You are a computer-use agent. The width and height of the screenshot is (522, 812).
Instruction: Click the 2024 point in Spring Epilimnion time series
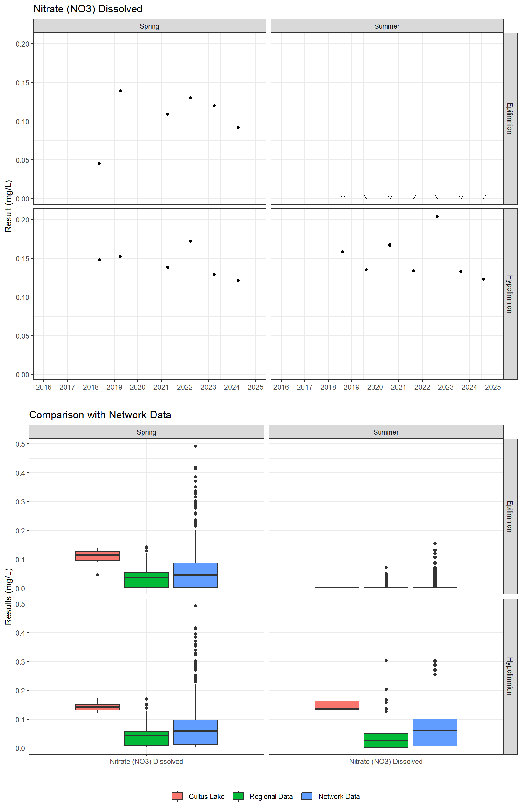click(x=238, y=128)
